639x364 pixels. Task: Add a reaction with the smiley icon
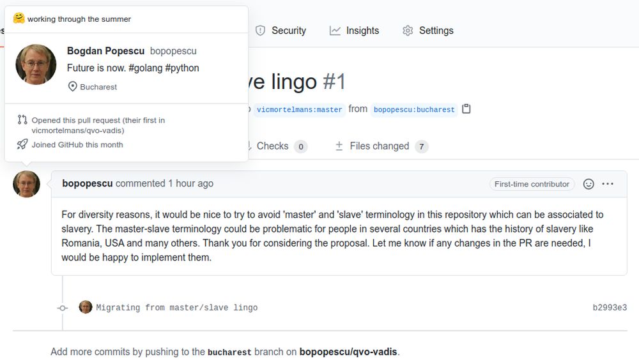click(589, 184)
